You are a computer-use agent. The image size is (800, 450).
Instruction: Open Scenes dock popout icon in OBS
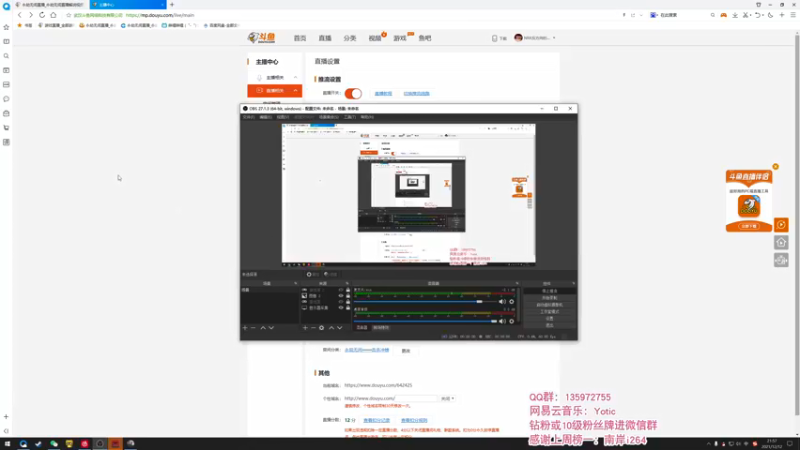295,283
